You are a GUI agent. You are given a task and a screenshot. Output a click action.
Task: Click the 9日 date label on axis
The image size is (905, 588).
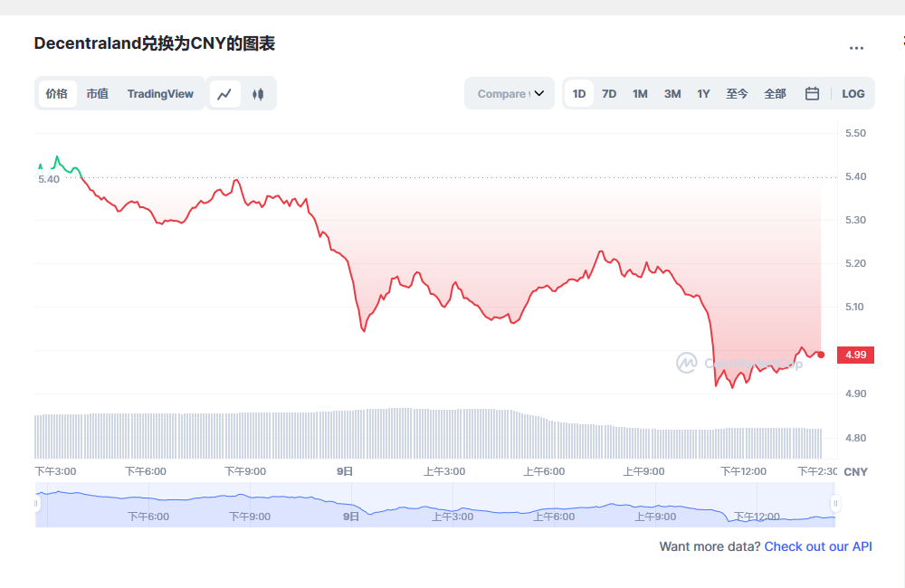coord(345,471)
